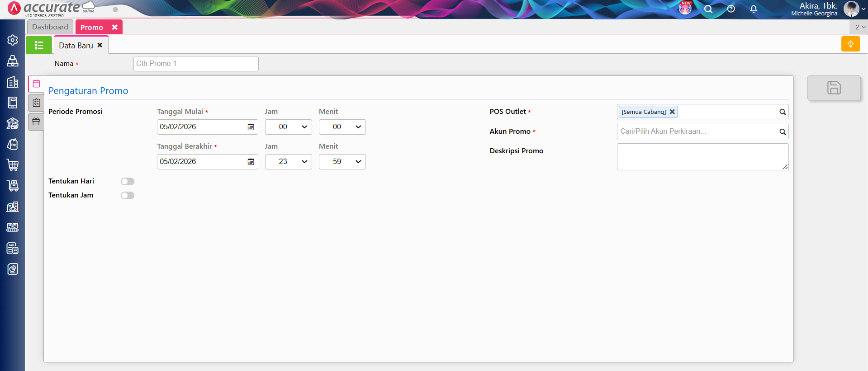The height and width of the screenshot is (371, 868).
Task: Select the Data Baru tab
Action: 76,46
